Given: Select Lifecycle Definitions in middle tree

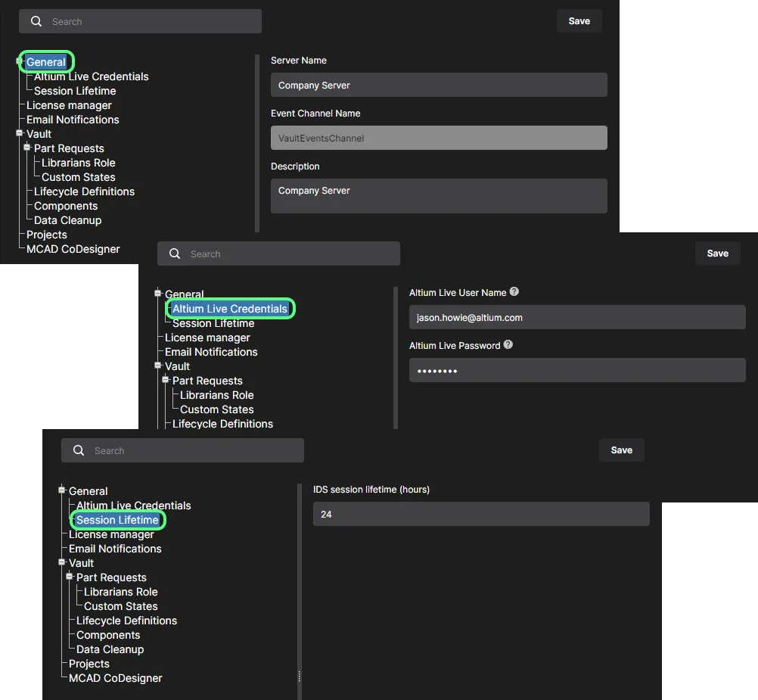Looking at the screenshot, I should 222,424.
